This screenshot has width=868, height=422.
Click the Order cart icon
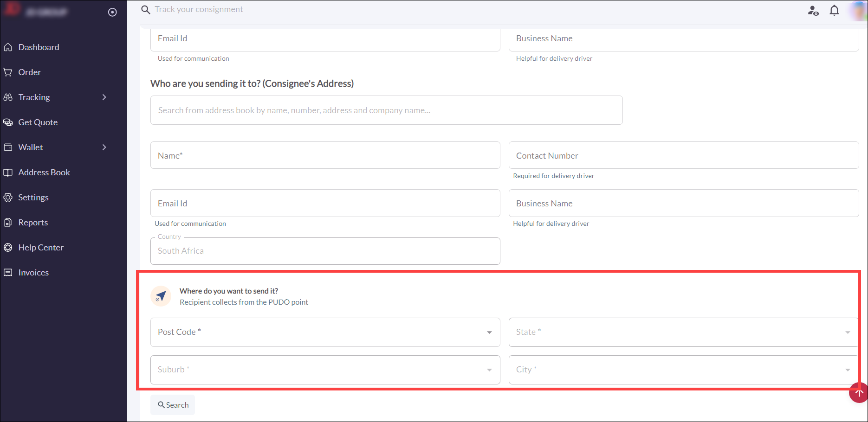(8, 72)
